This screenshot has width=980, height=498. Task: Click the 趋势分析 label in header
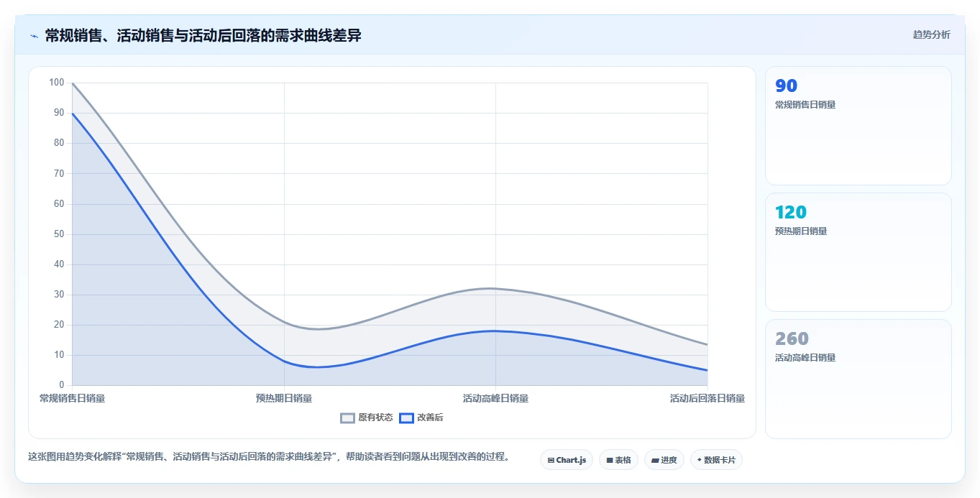(x=931, y=34)
